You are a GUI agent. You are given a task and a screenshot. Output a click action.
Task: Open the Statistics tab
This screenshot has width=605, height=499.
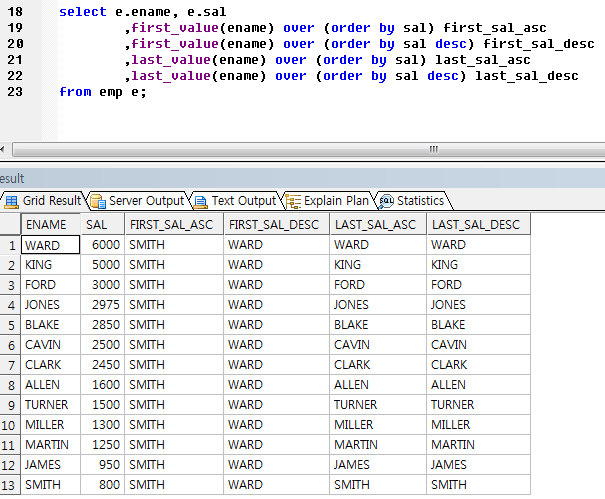pyautogui.click(x=420, y=201)
